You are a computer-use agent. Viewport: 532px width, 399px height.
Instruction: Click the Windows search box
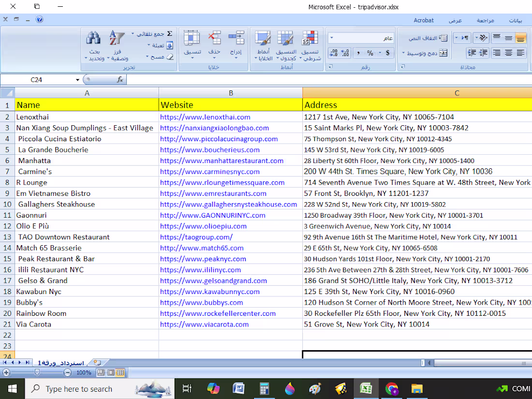[100, 389]
